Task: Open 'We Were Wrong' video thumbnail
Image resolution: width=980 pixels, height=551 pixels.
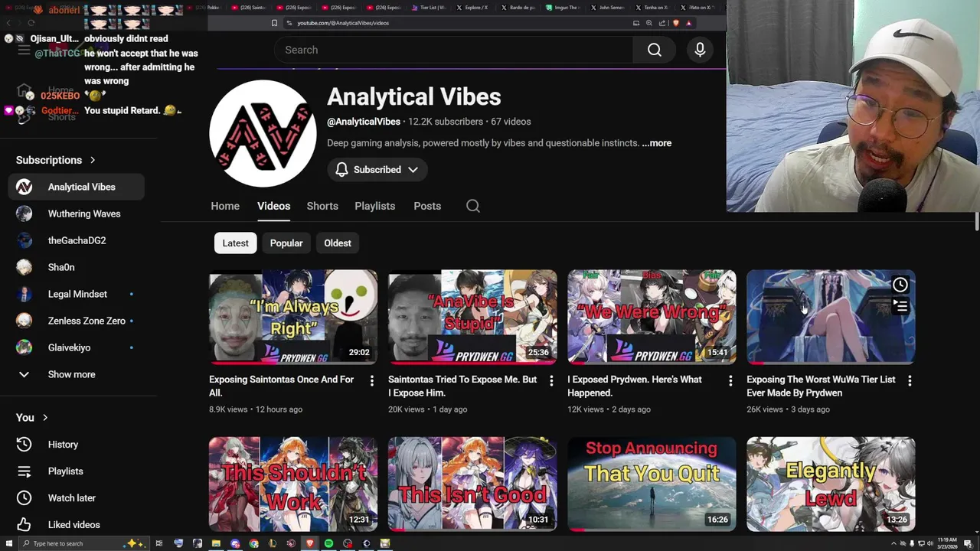Action: 652,317
